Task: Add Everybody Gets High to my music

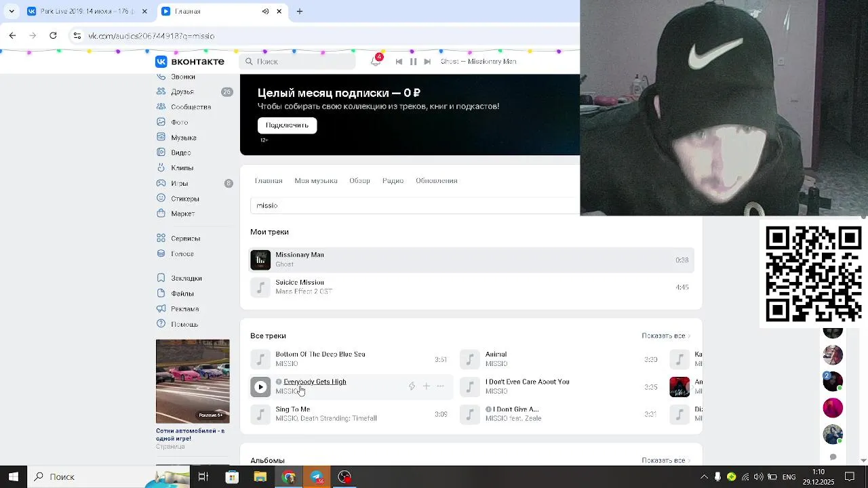Action: click(x=427, y=386)
